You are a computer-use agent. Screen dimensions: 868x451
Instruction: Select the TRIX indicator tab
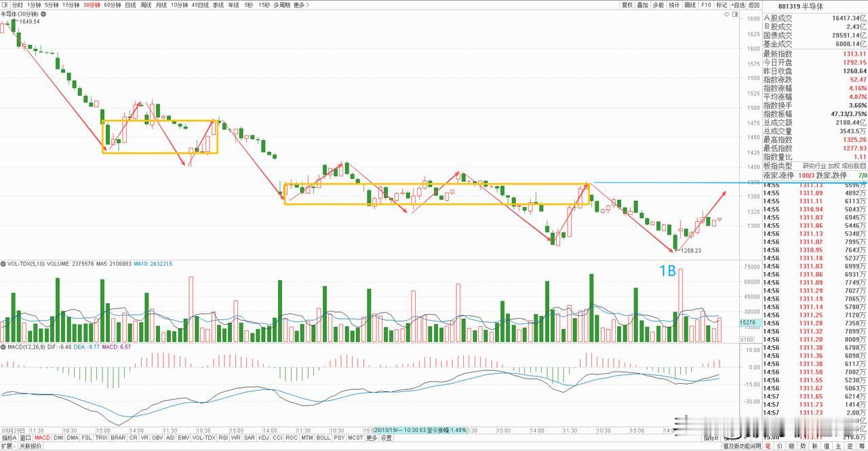click(x=102, y=438)
